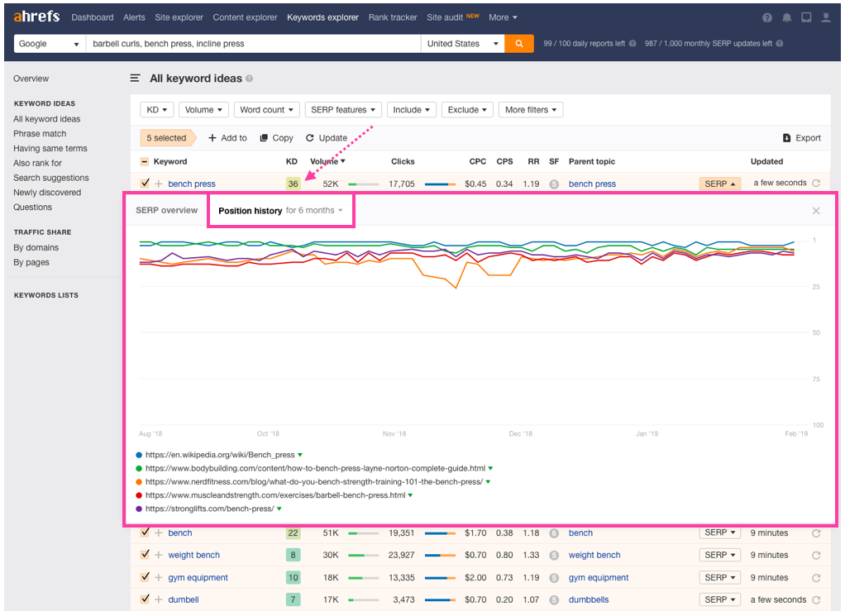Open the More filters dropdown
The height and width of the screenshot is (616, 845).
click(x=531, y=110)
